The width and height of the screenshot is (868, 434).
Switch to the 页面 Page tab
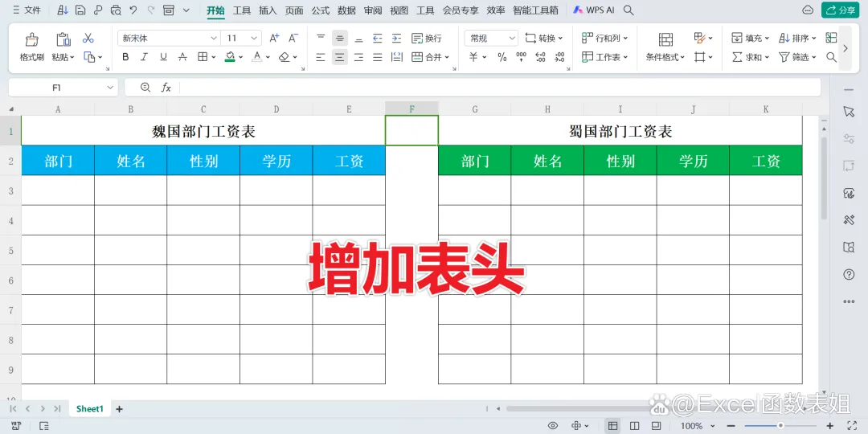point(294,10)
